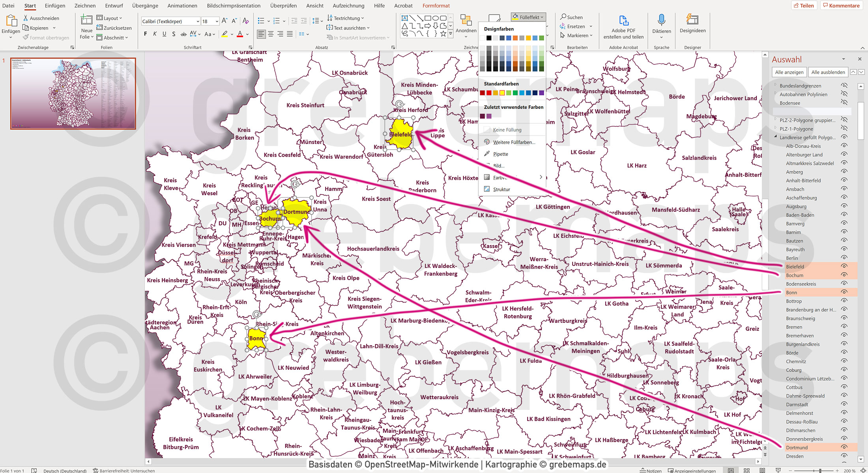
Task: Show the PLZ-1-Polygone layer
Action: [844, 129]
